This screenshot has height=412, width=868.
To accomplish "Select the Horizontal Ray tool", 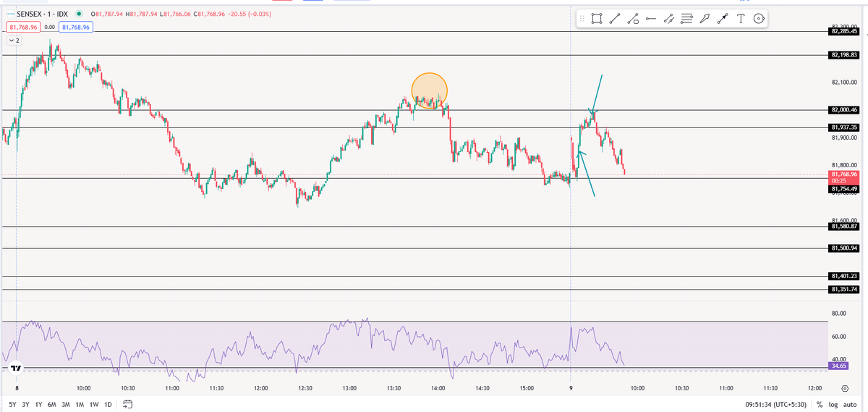I will click(x=651, y=20).
